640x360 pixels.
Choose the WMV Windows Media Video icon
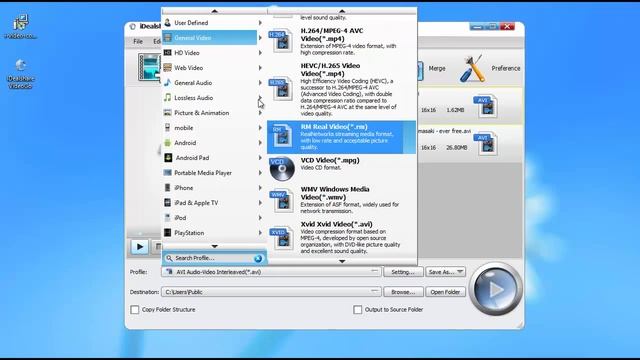pyautogui.click(x=282, y=200)
